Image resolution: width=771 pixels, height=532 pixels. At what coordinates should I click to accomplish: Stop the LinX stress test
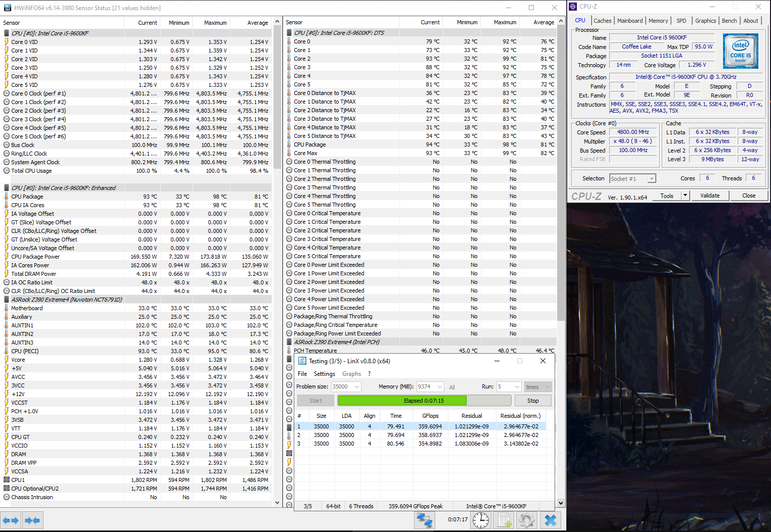[533, 401]
